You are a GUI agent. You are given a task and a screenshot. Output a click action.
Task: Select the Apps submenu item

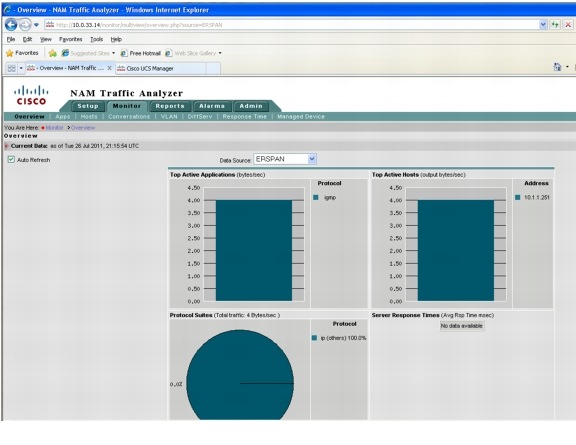pos(62,117)
